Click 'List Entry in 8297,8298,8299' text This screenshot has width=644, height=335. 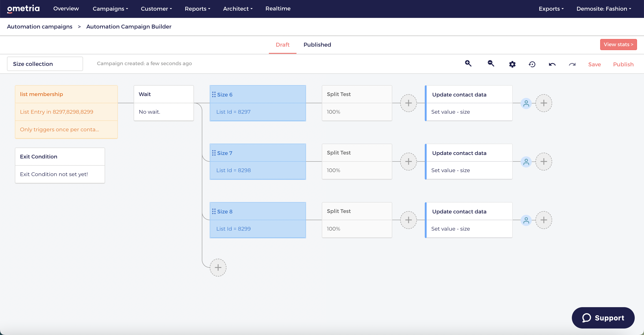coord(57,112)
